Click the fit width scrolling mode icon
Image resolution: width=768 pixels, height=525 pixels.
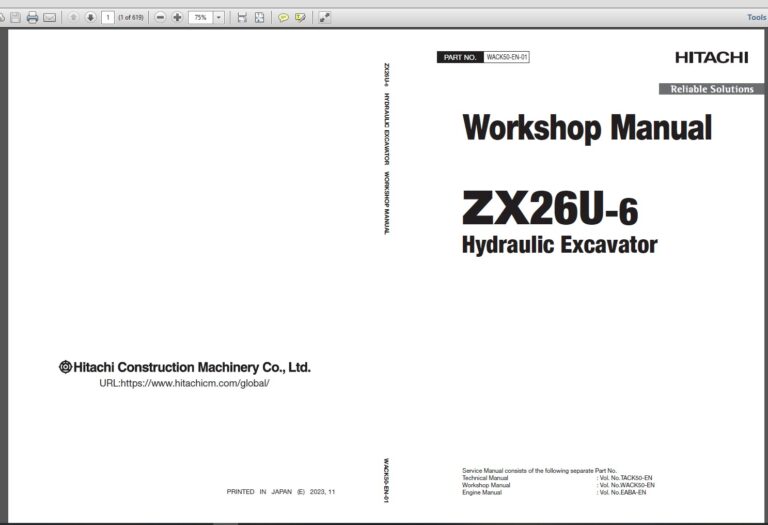[x=242, y=18]
